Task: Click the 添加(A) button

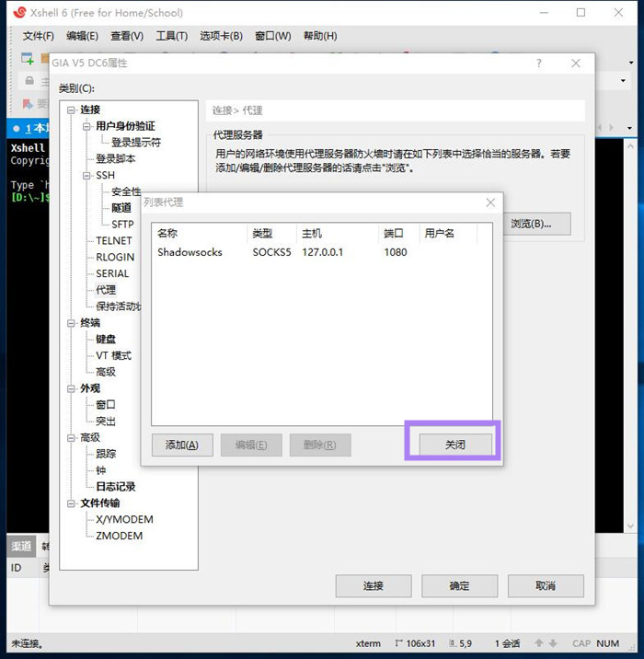Action: [x=182, y=445]
